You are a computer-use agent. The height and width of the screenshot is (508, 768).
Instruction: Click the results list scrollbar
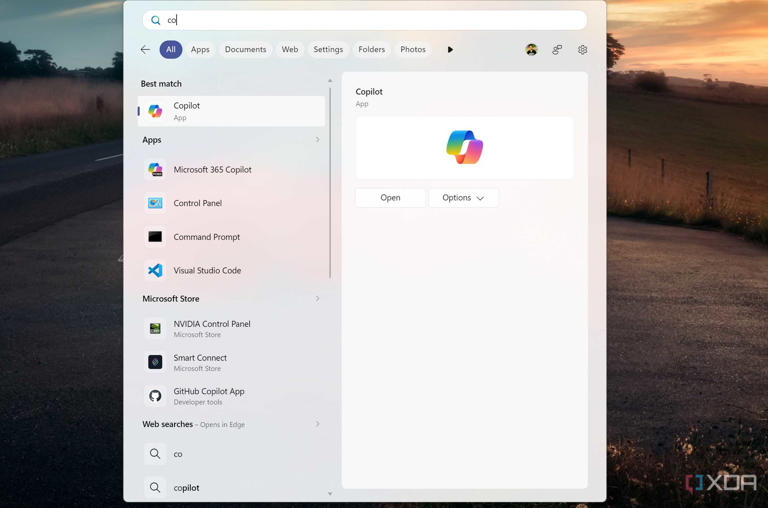point(330,183)
